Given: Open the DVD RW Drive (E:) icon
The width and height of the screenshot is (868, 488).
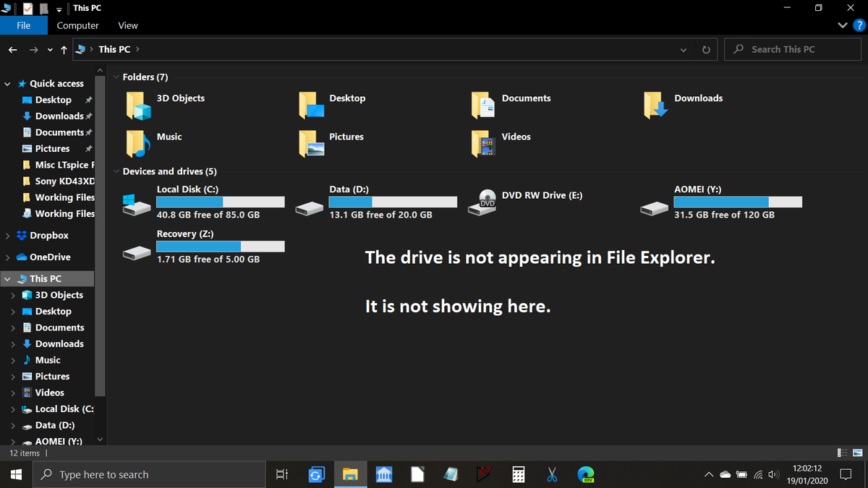Looking at the screenshot, I should coord(488,200).
